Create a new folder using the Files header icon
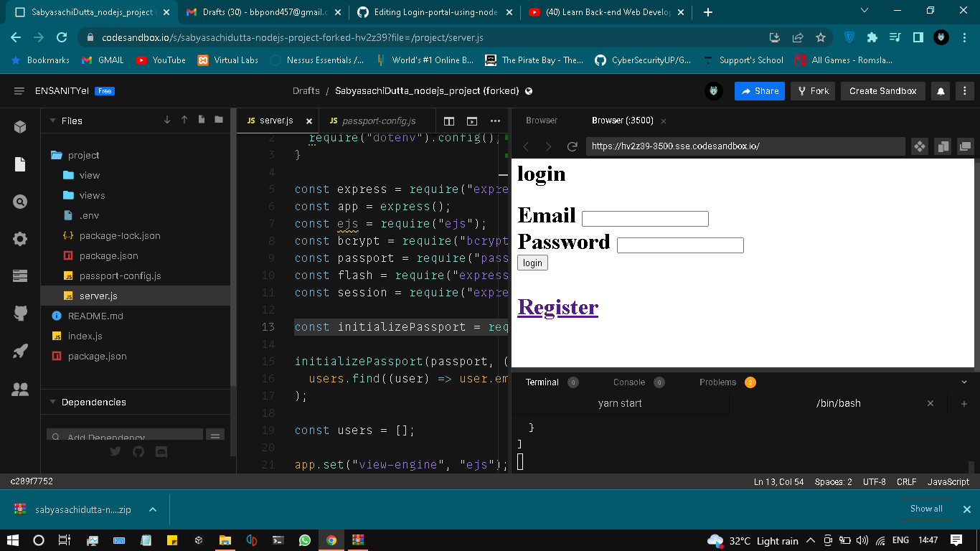 (x=219, y=120)
